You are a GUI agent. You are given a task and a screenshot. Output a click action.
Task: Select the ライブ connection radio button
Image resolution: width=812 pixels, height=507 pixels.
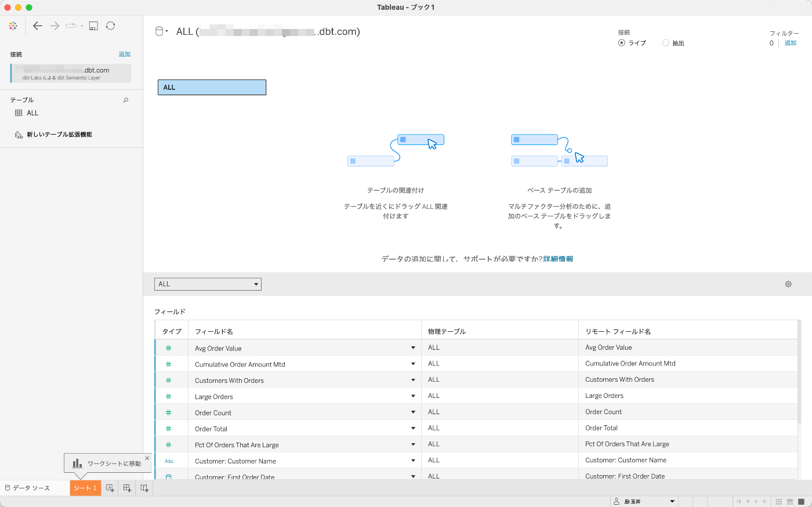[622, 43]
